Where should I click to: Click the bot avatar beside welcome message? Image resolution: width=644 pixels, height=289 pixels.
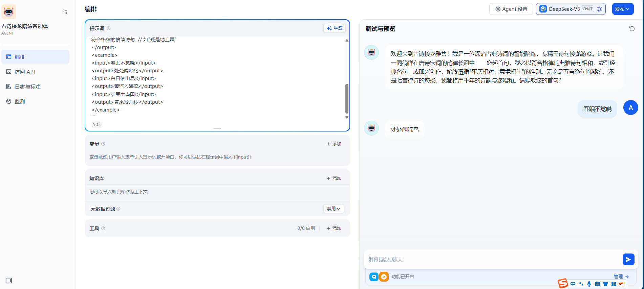[371, 52]
